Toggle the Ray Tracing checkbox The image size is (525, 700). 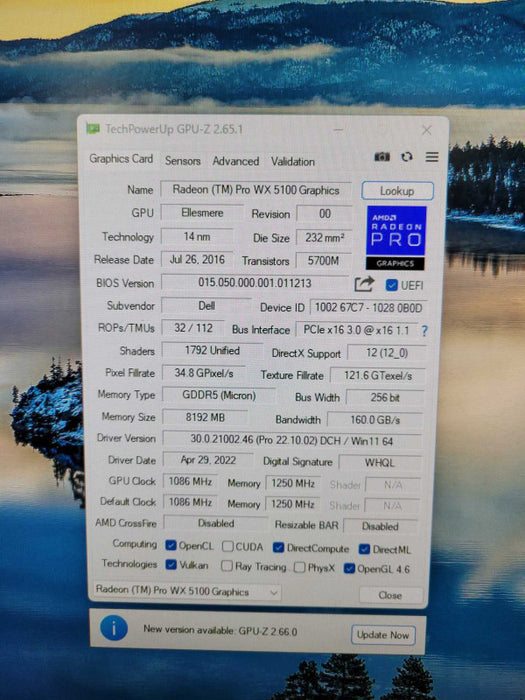coord(227,566)
